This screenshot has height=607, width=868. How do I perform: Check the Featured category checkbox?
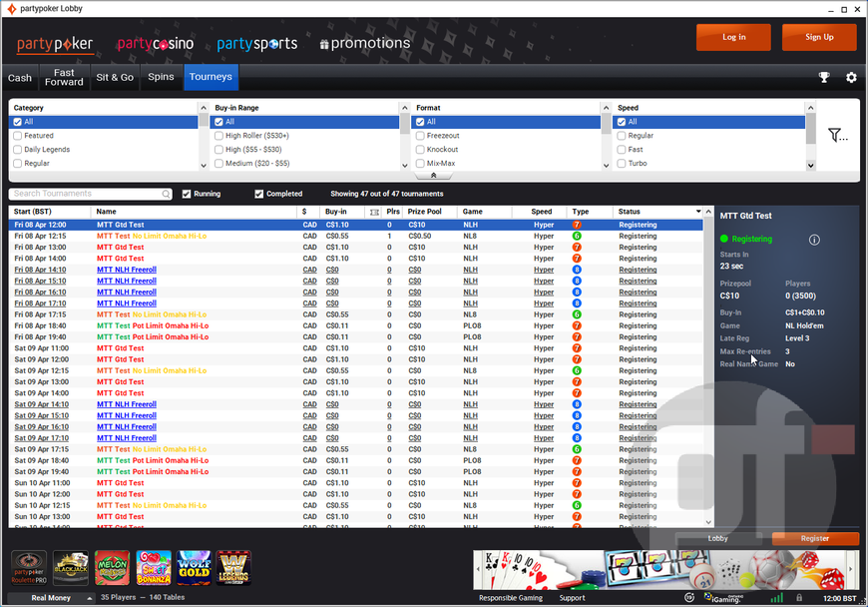18,136
